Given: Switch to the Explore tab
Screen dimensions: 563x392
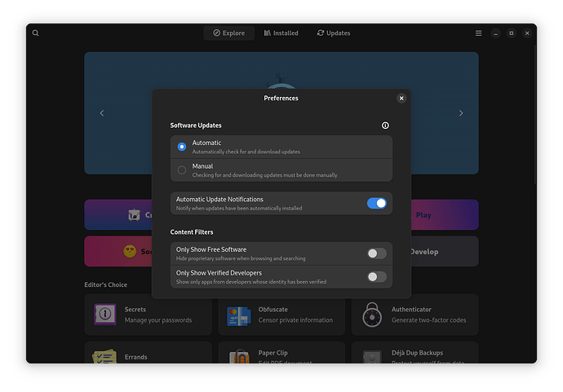Looking at the screenshot, I should pos(229,33).
